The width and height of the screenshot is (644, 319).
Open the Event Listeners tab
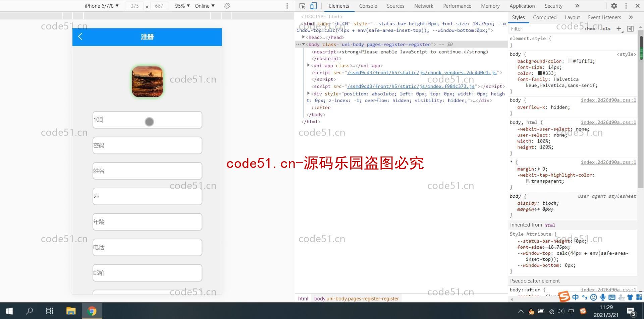tap(604, 17)
